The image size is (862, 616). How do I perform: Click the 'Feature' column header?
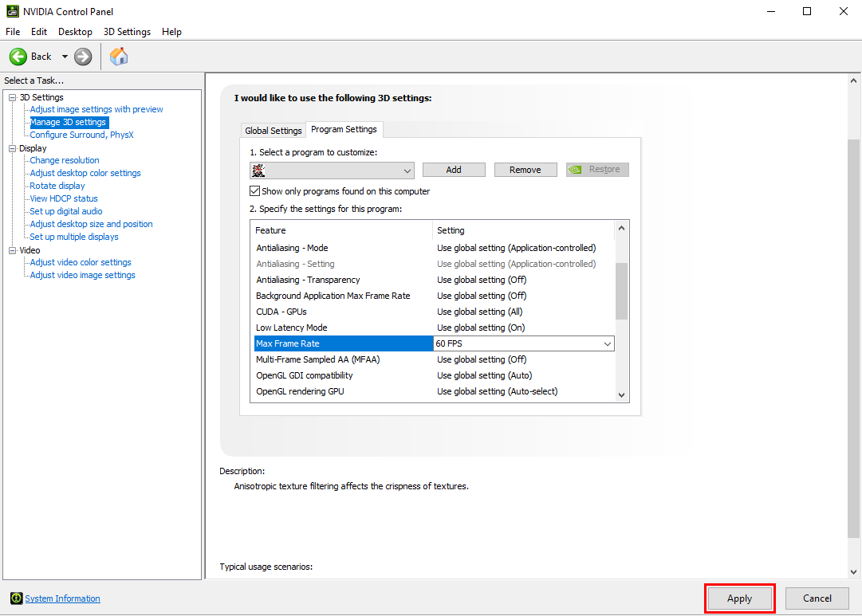[342, 230]
